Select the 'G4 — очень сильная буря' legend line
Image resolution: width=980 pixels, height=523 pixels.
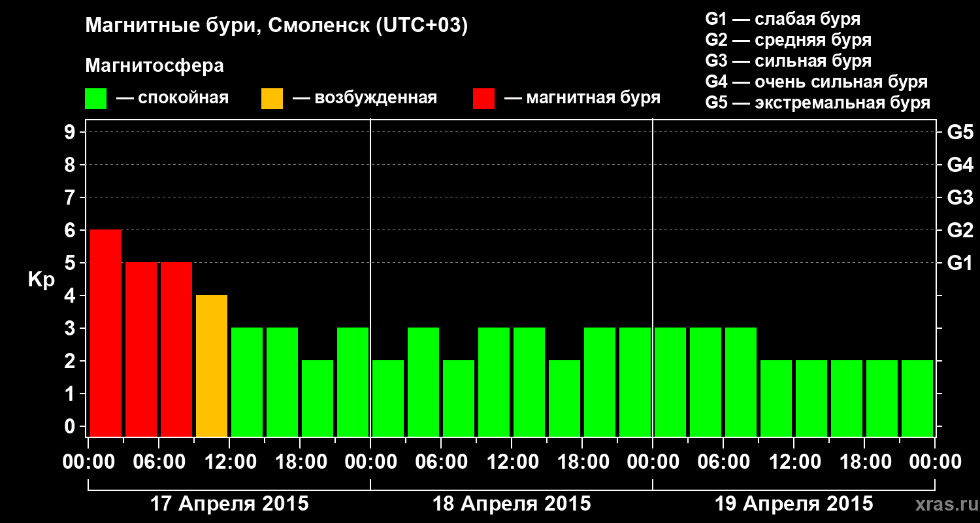tap(817, 82)
